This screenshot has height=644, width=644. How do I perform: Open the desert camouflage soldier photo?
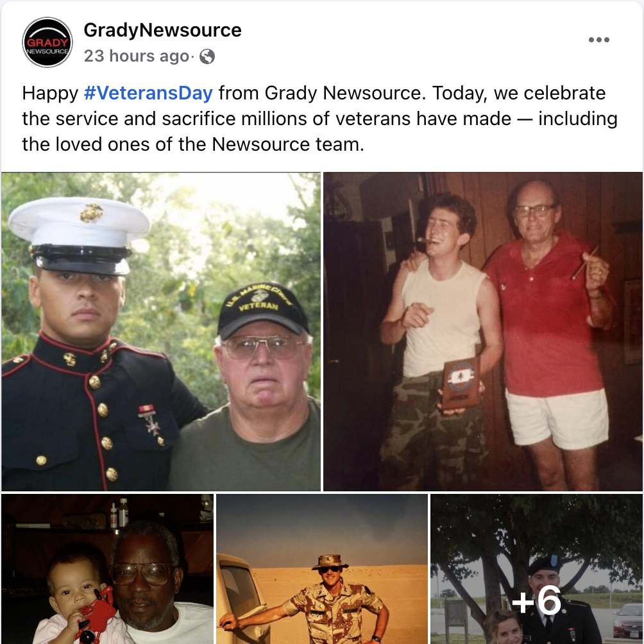[322, 569]
